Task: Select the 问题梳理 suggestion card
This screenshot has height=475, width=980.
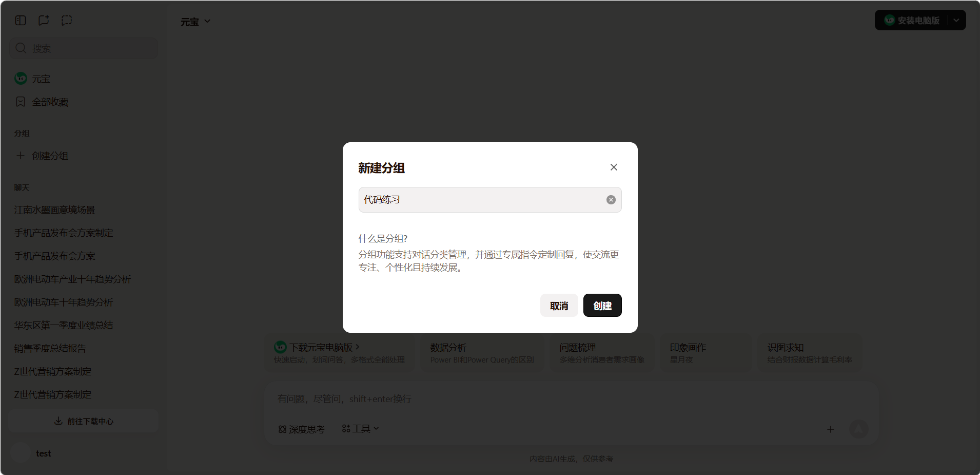Action: click(x=602, y=353)
